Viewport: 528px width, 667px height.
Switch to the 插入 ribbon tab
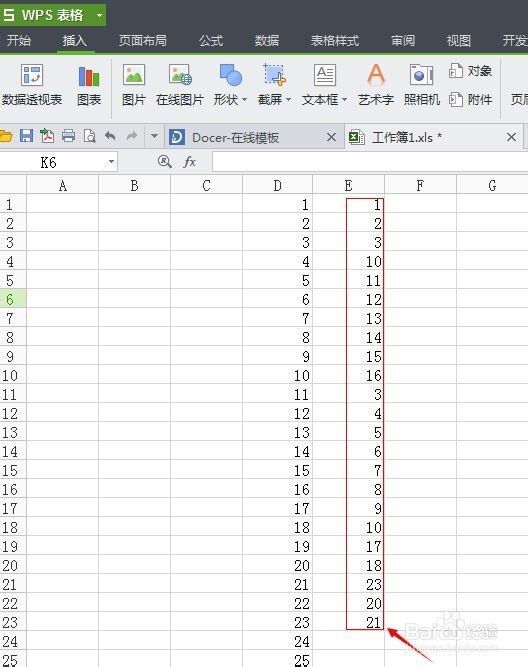[x=75, y=41]
